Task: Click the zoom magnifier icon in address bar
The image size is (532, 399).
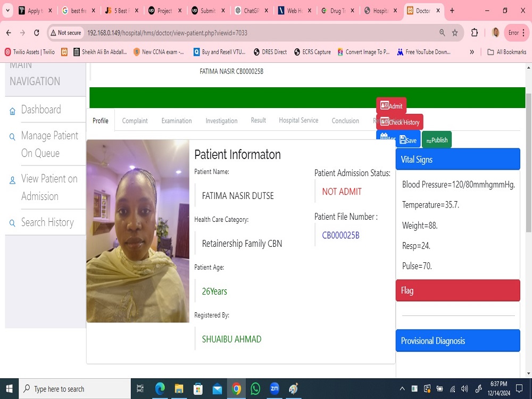Action: coord(442,32)
